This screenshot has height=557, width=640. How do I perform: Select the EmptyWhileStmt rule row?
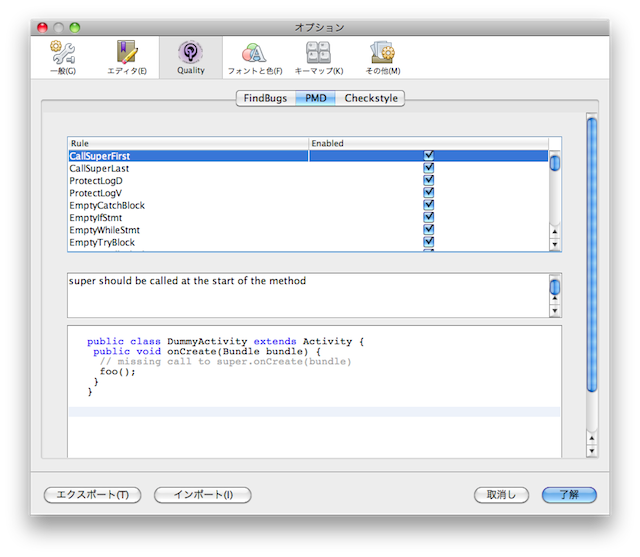[x=105, y=230]
